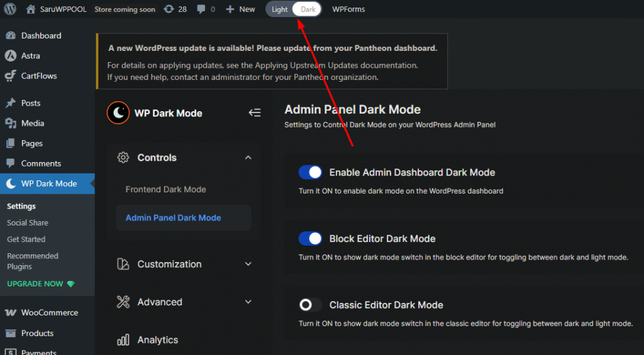The image size is (644, 355).
Task: Open the Media menu label
Action: pyautogui.click(x=33, y=123)
